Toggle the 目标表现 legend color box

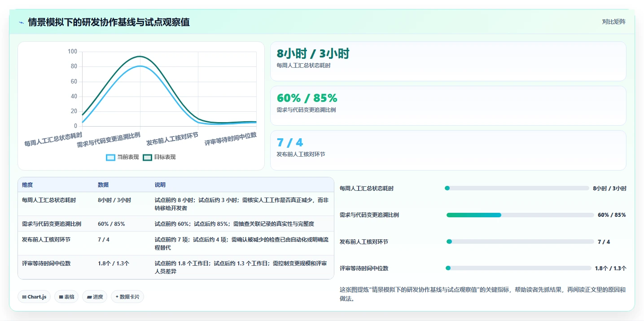point(148,157)
